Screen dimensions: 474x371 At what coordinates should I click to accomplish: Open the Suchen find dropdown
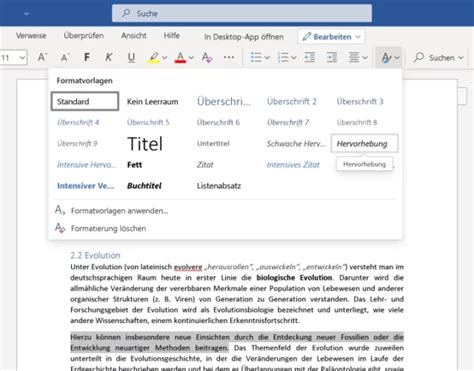(x=439, y=58)
